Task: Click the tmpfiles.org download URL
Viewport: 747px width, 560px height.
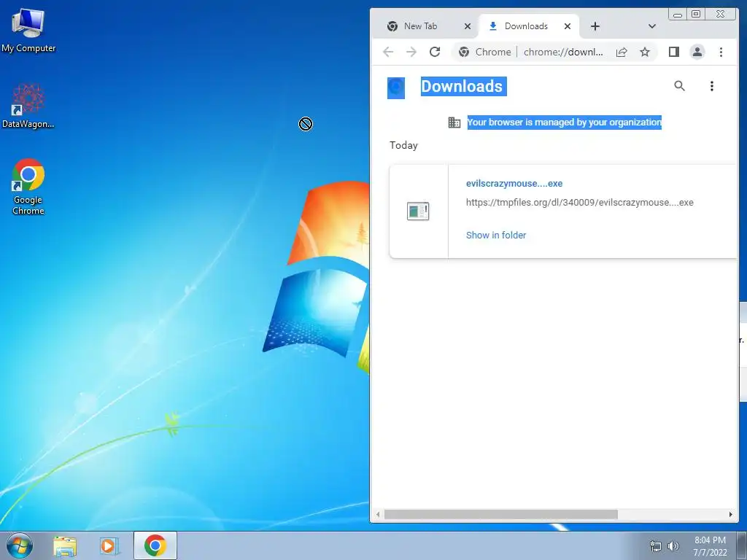Action: click(x=579, y=203)
